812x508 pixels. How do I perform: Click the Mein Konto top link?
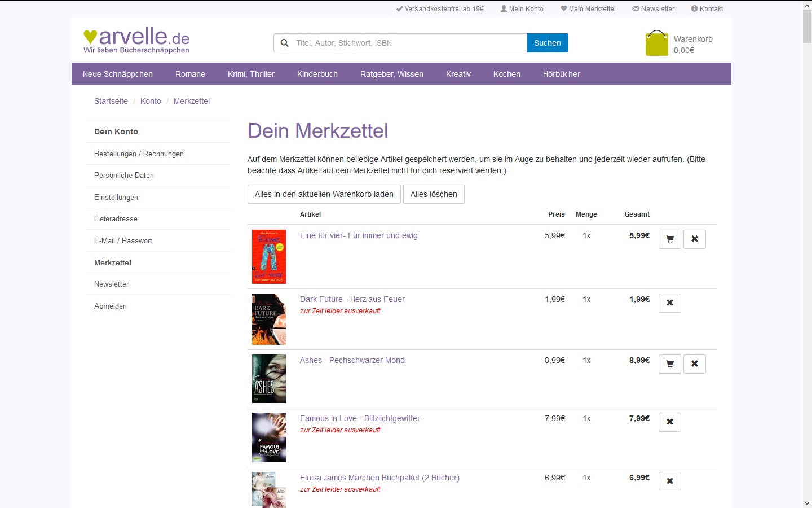tap(522, 9)
